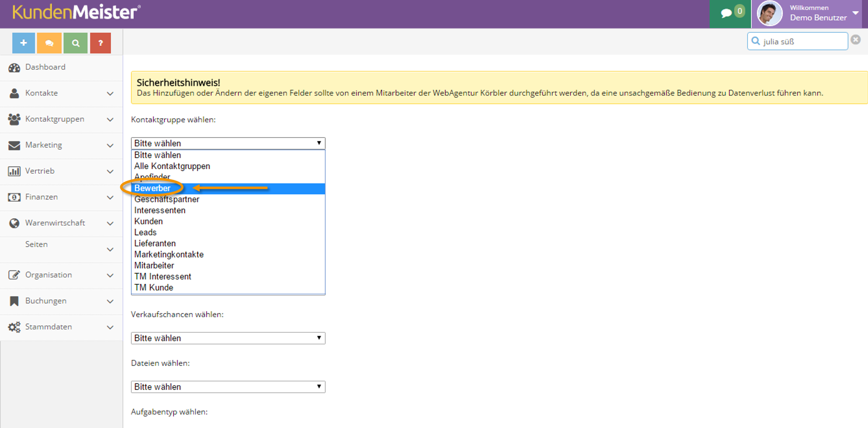Click the Demo Benutzer avatar picture

point(769,14)
